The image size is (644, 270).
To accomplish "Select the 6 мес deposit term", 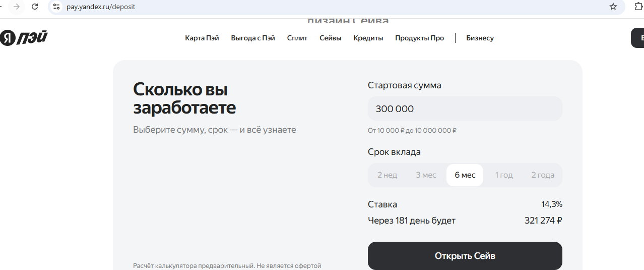I will [x=465, y=175].
